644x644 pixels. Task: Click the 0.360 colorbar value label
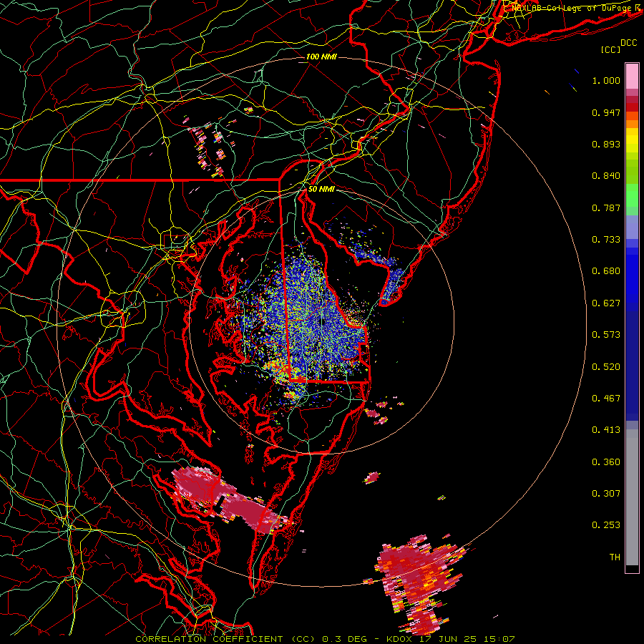pos(606,462)
